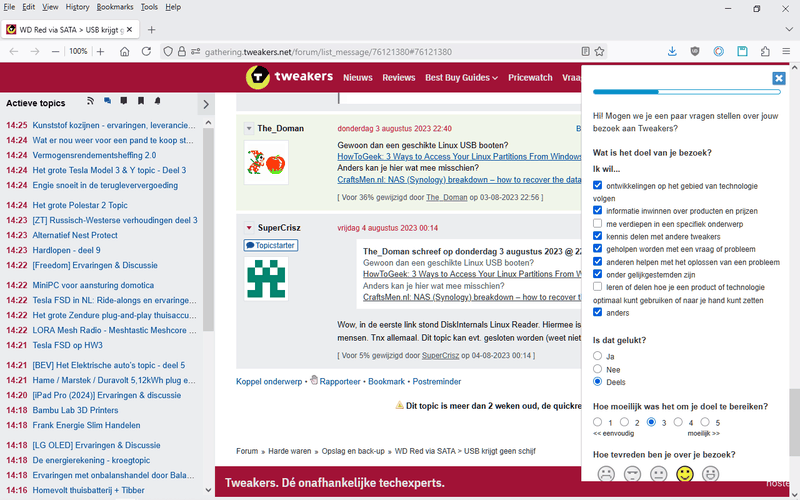Click the Tweakers logo
This screenshot has width=800, height=500.
coord(289,77)
